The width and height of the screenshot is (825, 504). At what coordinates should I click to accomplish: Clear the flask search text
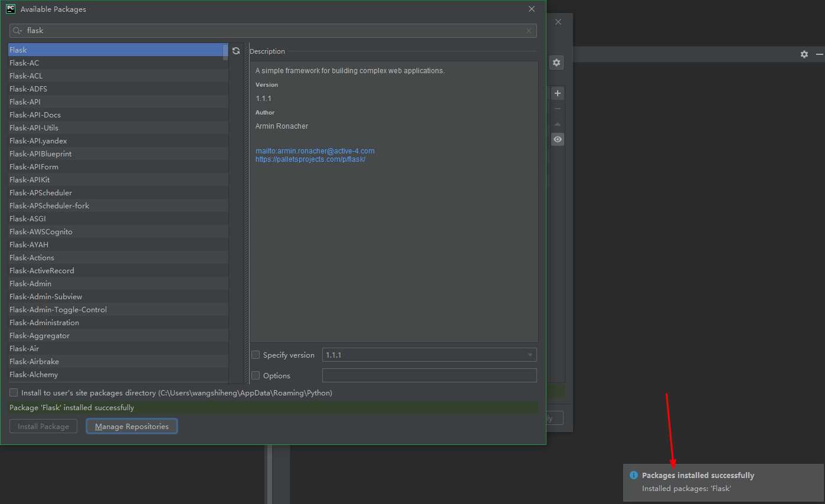529,31
